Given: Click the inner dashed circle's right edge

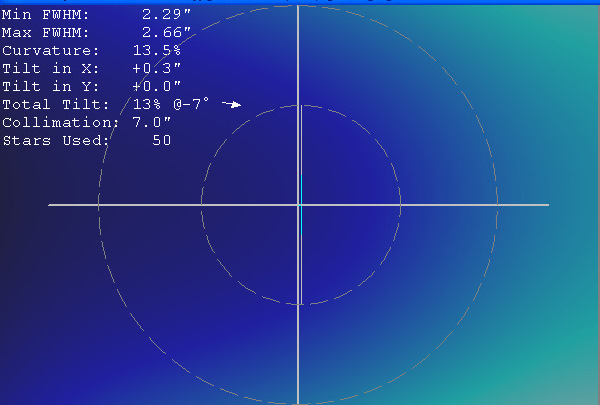Looking at the screenshot, I should (x=401, y=205).
